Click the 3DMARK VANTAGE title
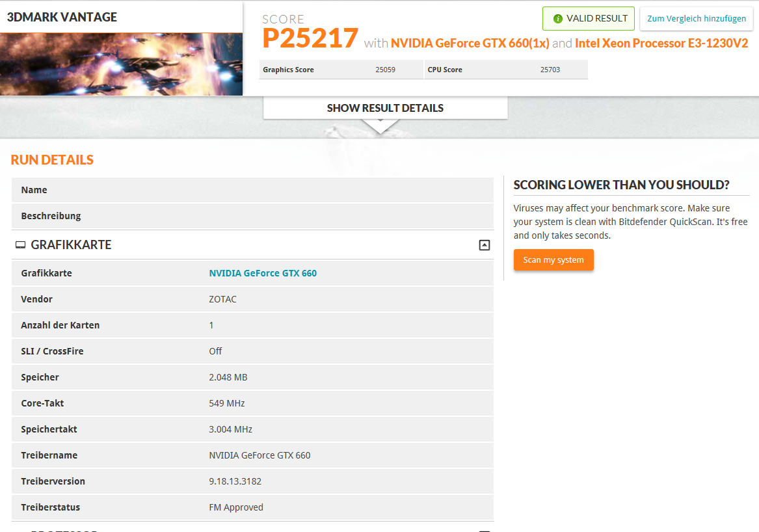This screenshot has height=532, width=759. click(x=62, y=17)
